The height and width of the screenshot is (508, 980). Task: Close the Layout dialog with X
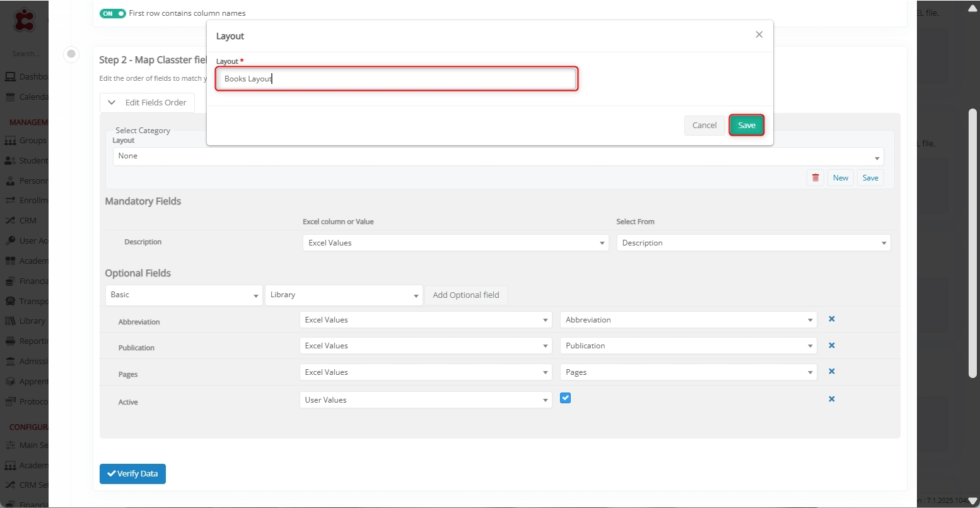pyautogui.click(x=759, y=35)
